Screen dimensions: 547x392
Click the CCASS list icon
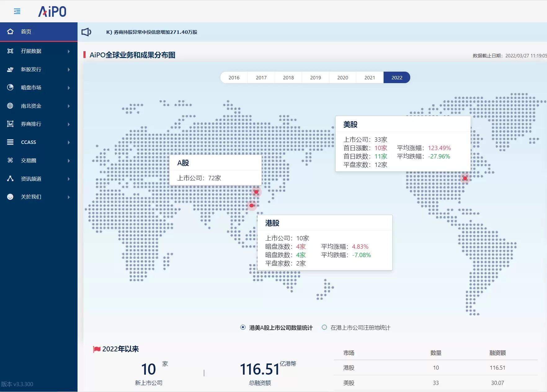tap(10, 142)
